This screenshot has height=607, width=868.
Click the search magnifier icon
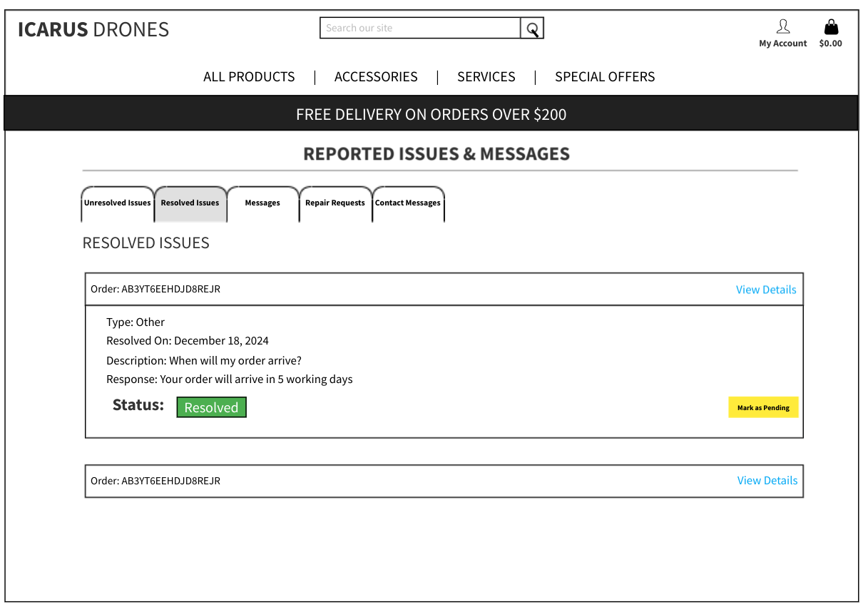click(x=532, y=28)
